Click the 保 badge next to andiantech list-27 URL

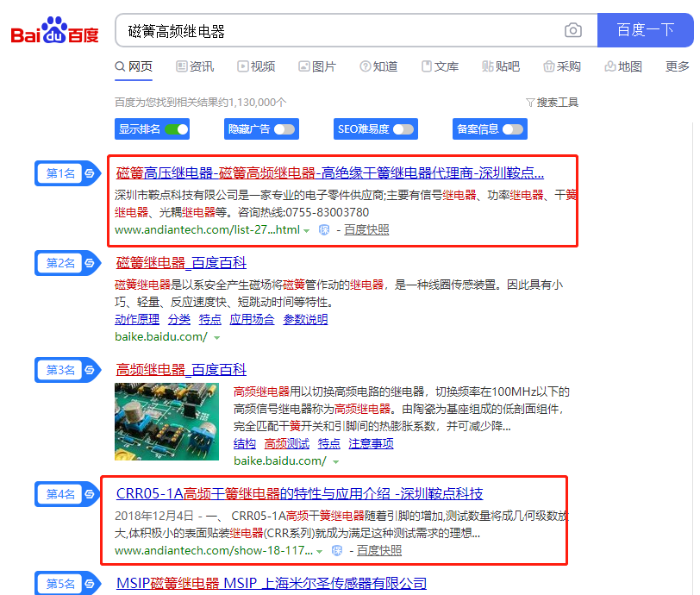tap(324, 230)
